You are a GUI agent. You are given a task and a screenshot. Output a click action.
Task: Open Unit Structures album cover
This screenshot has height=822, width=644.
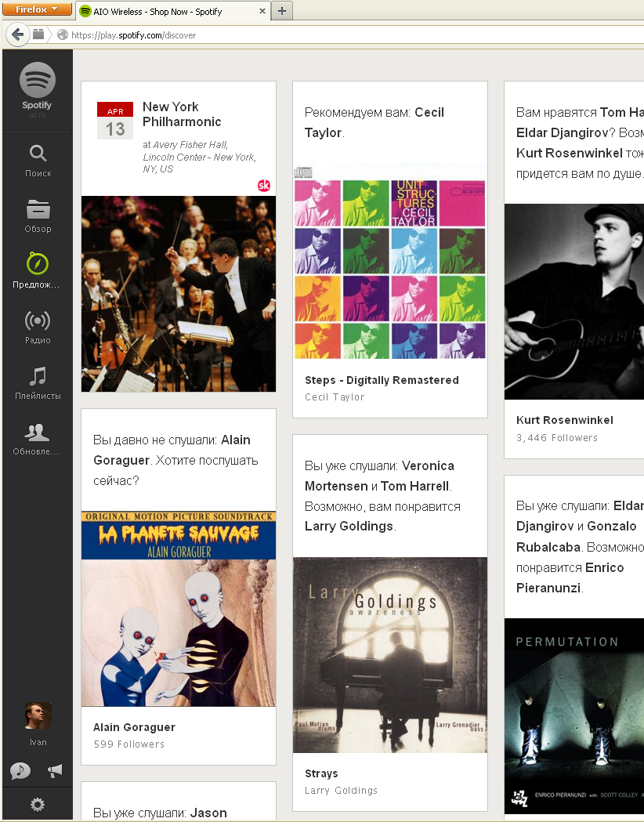390,261
